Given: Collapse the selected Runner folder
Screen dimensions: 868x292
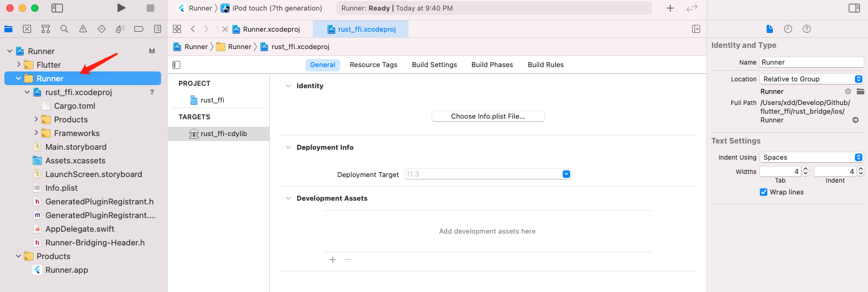Looking at the screenshot, I should coord(18,78).
